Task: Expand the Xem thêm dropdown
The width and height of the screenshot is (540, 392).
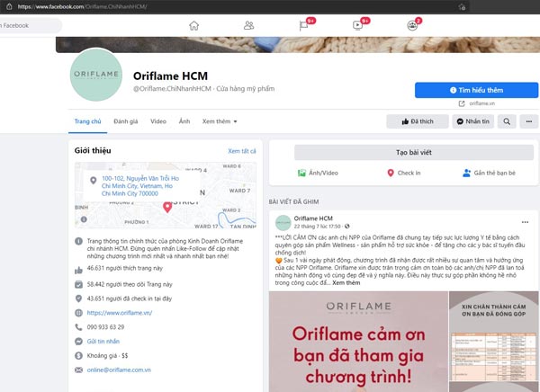Action: (220, 121)
